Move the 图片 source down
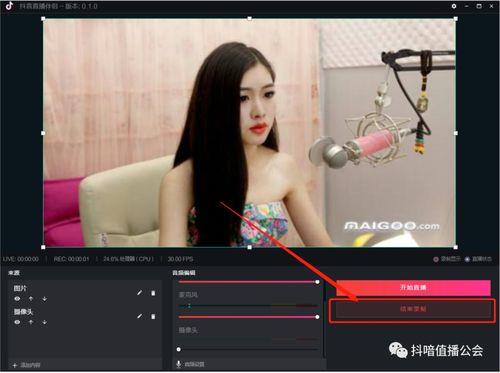Image resolution: width=500 pixels, height=373 pixels. click(x=44, y=299)
